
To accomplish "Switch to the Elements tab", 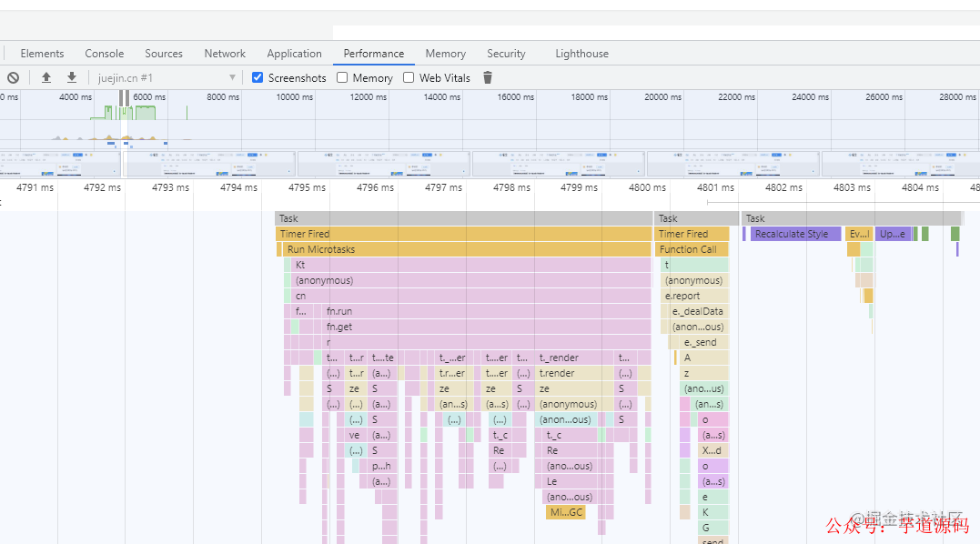I will coord(42,54).
